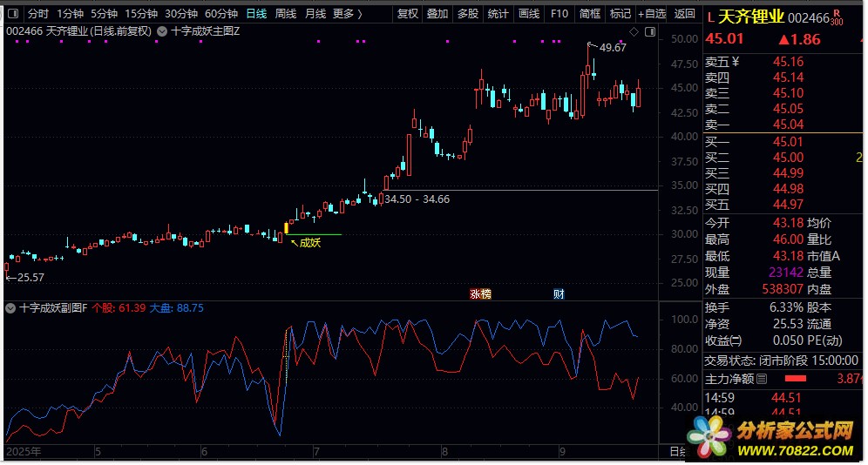
Task: Click the red 主力净额 bar indicator
Action: (796, 379)
